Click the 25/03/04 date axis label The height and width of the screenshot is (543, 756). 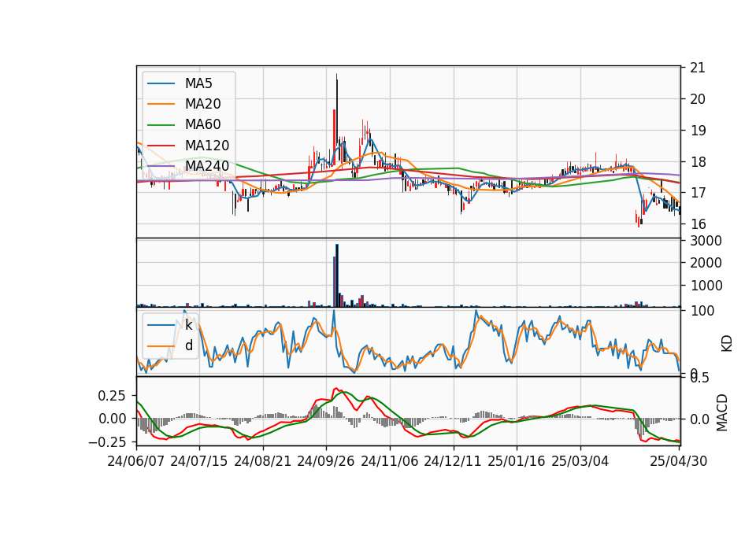(x=580, y=462)
